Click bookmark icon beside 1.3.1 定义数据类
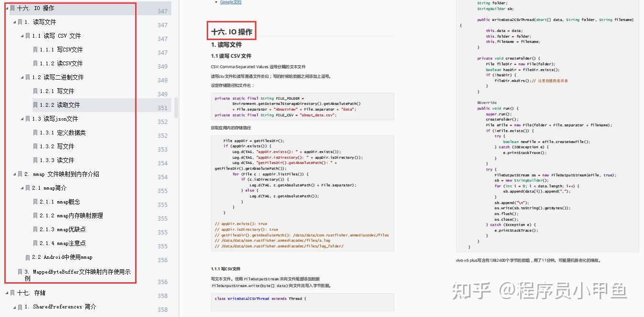The width and height of the screenshot is (644, 317). [35, 133]
